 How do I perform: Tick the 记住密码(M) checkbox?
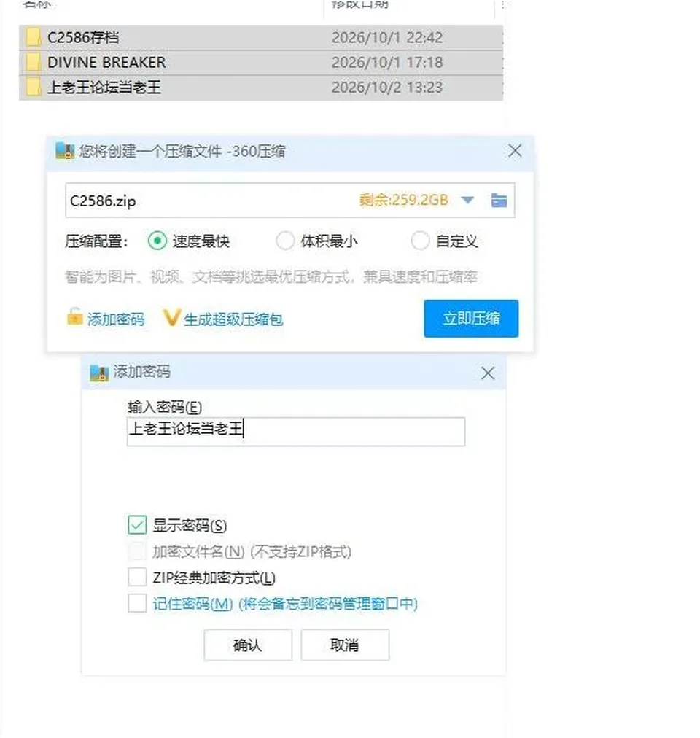tap(137, 603)
